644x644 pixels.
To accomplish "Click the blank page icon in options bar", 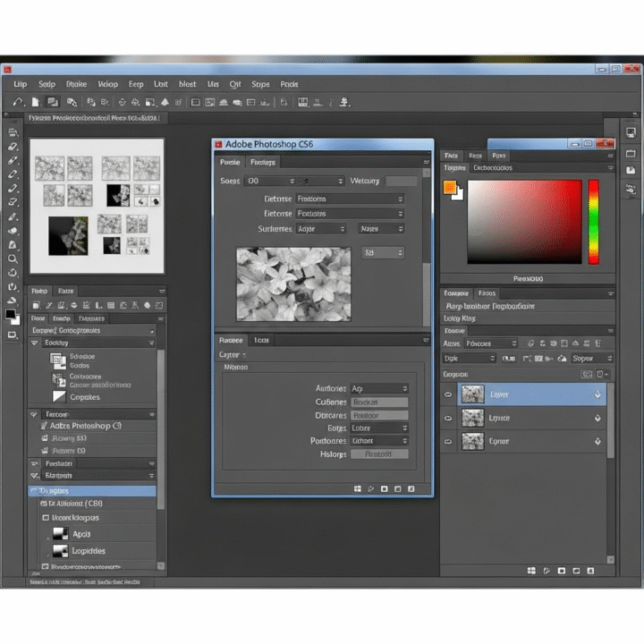I will pos(35,102).
